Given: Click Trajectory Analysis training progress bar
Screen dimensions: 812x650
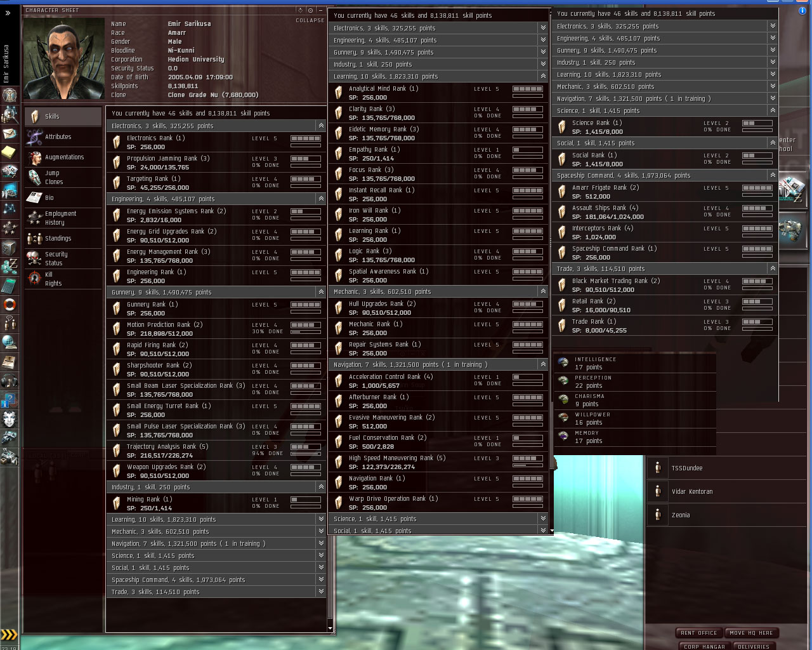Looking at the screenshot, I should [x=306, y=454].
